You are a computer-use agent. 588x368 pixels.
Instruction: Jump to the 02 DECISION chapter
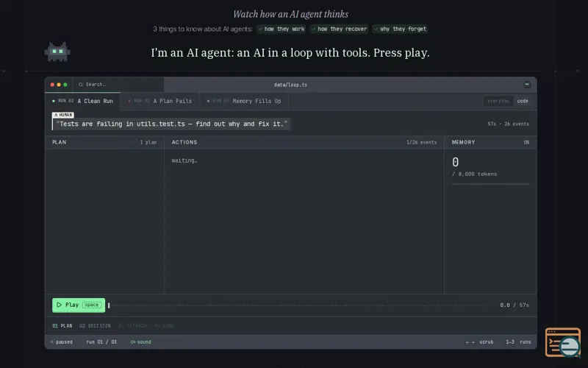pos(95,325)
